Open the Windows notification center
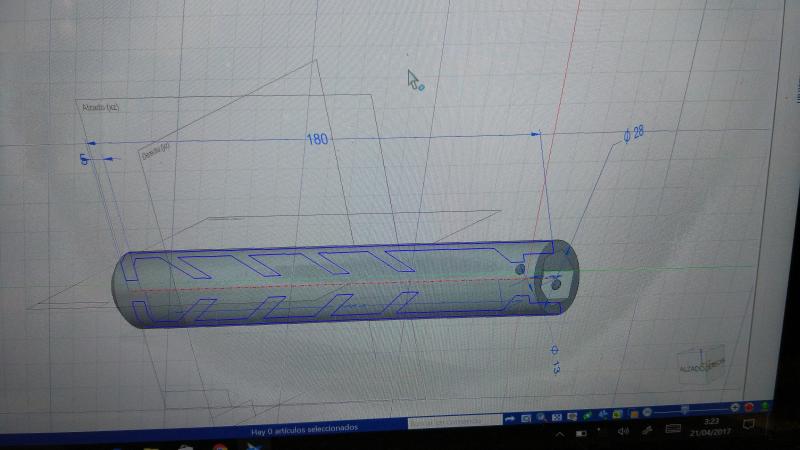800x450 pixels. point(748,424)
